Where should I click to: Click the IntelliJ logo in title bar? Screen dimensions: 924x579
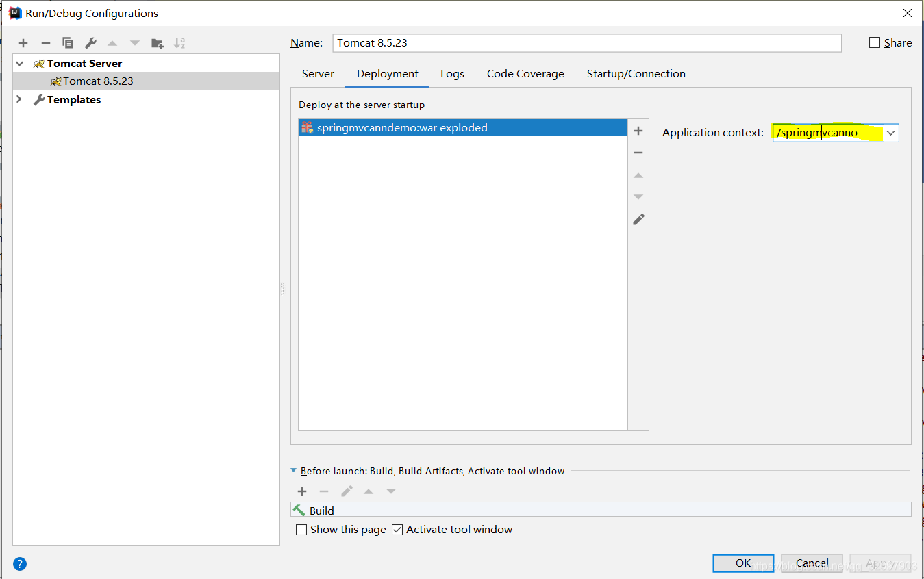tap(14, 13)
